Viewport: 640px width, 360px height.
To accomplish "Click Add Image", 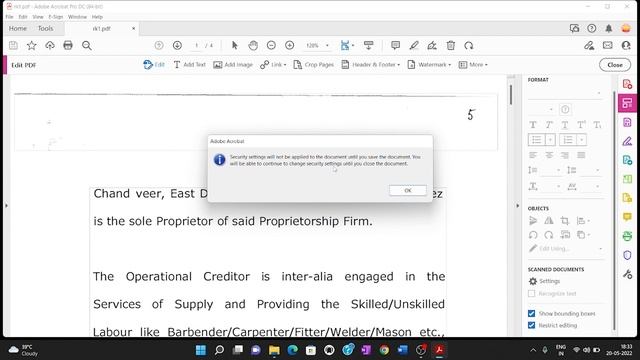I will [x=233, y=64].
